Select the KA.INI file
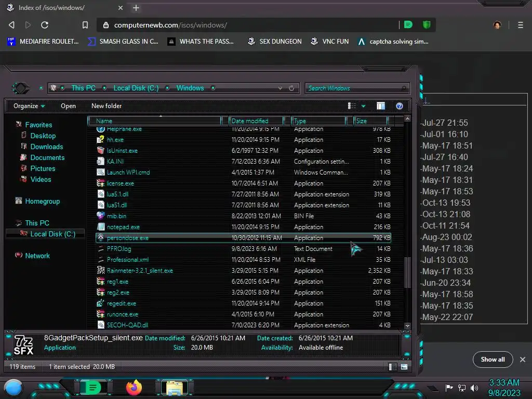The width and height of the screenshot is (532, 399). pyautogui.click(x=244, y=162)
